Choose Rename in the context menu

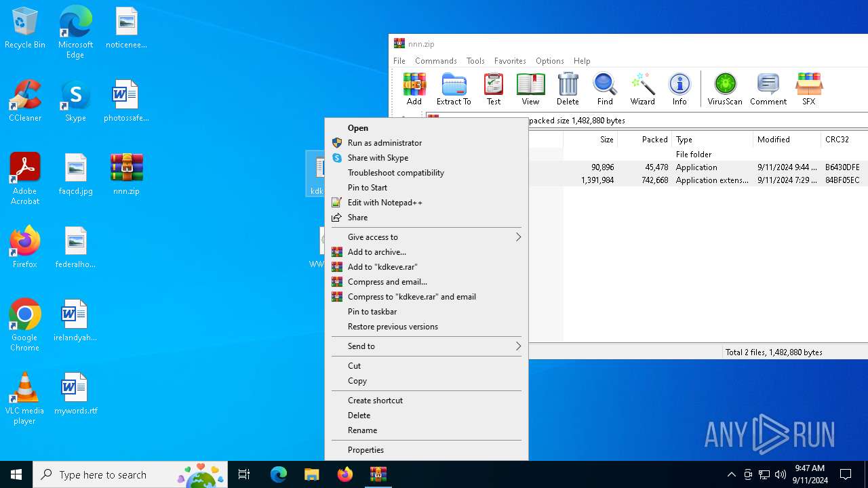(427, 430)
